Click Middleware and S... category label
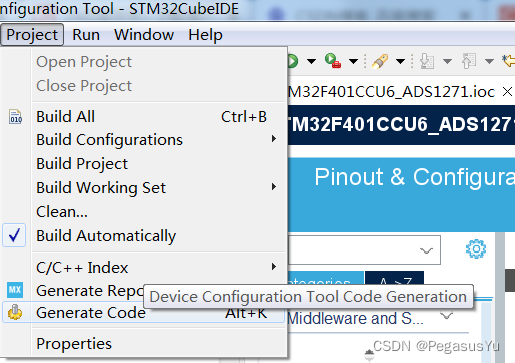 (355, 318)
